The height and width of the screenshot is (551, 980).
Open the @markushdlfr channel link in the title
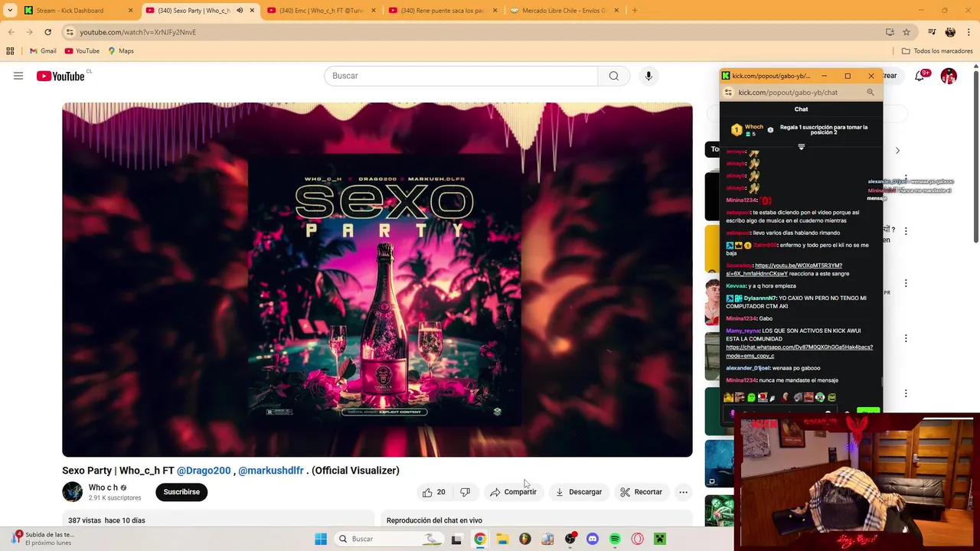tap(271, 471)
